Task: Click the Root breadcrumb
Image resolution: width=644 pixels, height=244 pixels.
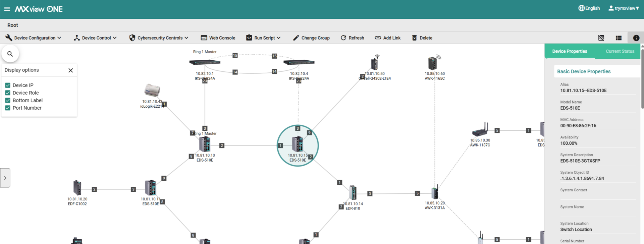Action: point(13,25)
